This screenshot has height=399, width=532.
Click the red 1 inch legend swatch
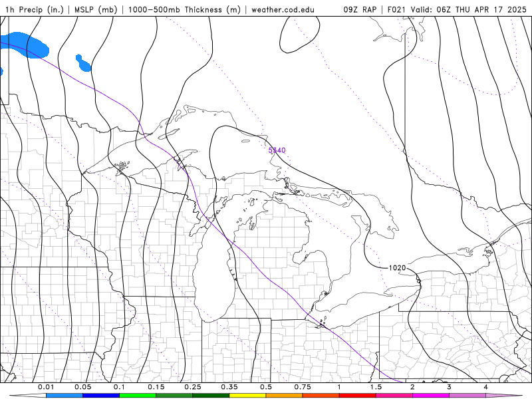[x=358, y=396]
